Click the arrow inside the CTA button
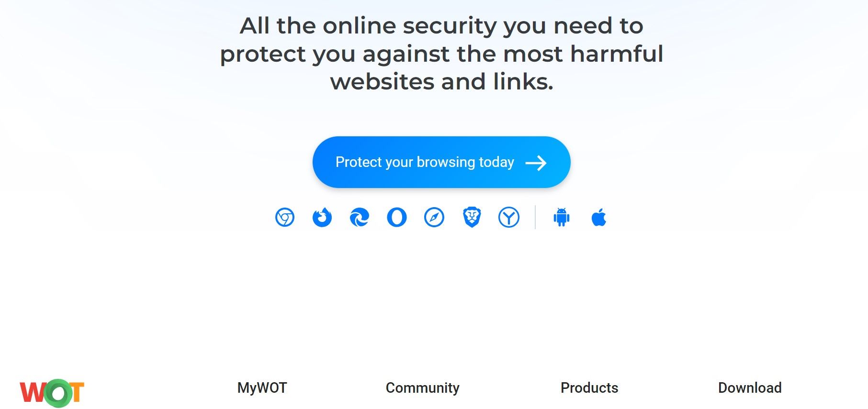Image resolution: width=868 pixels, height=409 pixels. point(537,163)
